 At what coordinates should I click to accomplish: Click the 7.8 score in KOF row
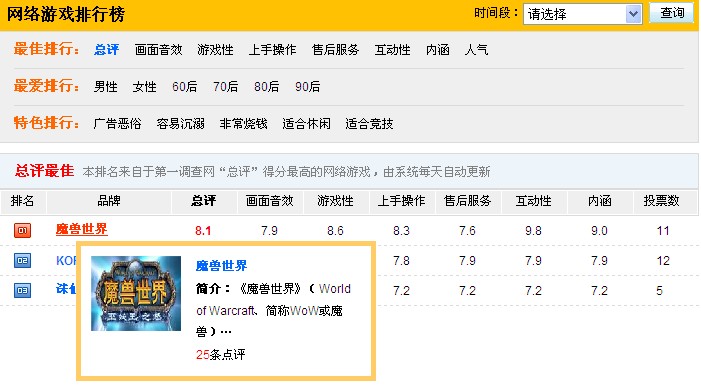[401, 261]
